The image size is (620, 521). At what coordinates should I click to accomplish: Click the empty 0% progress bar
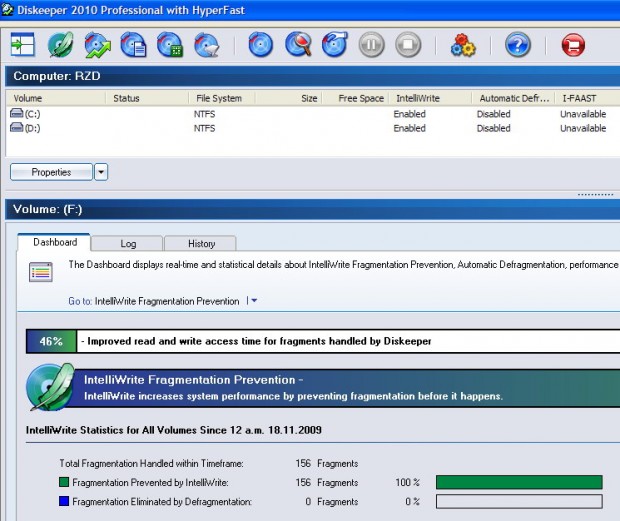pyautogui.click(x=519, y=501)
